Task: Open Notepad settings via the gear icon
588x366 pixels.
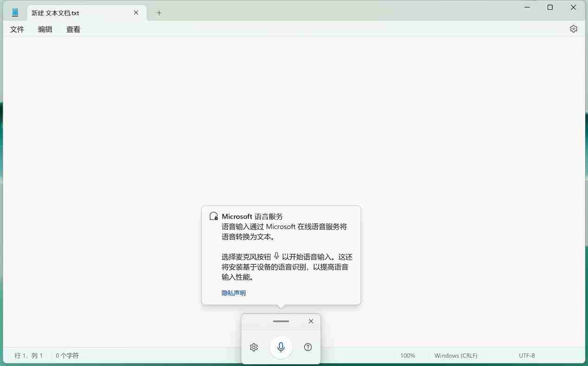Action: tap(574, 28)
